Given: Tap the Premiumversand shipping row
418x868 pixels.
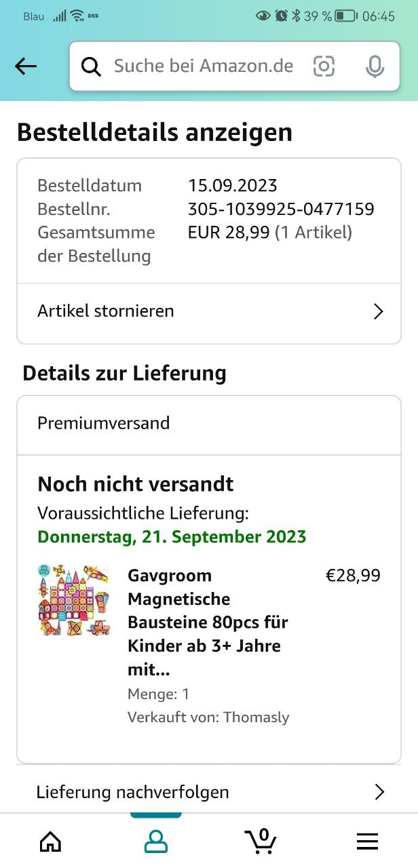Looking at the screenshot, I should pos(209,423).
